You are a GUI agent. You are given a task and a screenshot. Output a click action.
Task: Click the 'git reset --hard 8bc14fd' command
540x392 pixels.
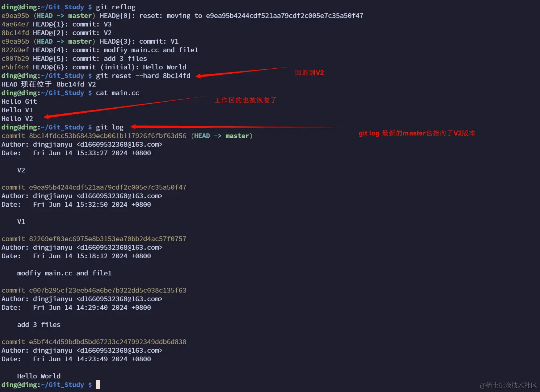143,76
